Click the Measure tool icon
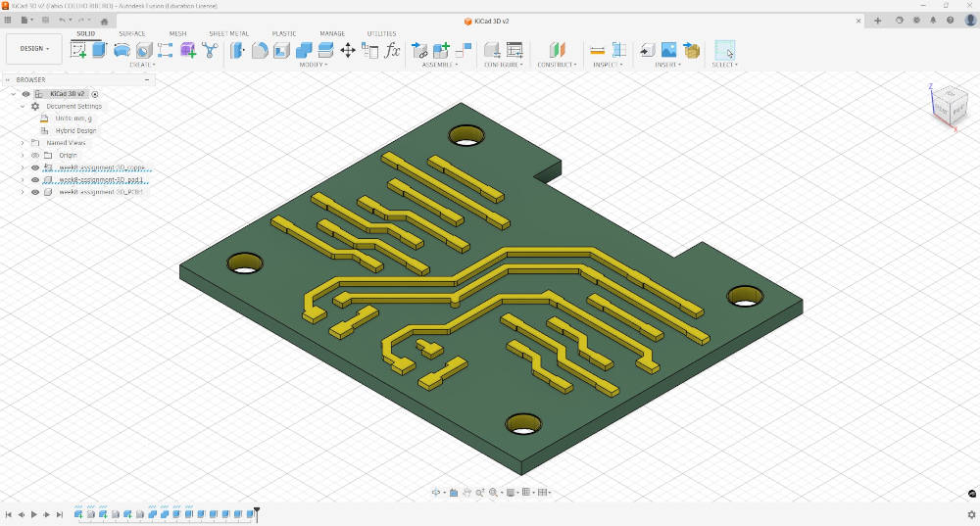This screenshot has height=526, width=980. [597, 50]
